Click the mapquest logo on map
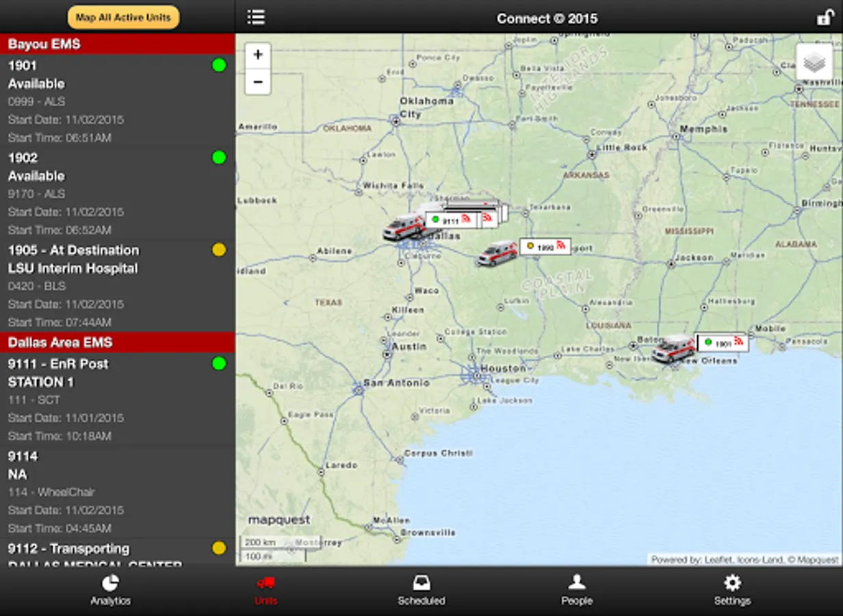This screenshot has height=616, width=843. click(278, 520)
